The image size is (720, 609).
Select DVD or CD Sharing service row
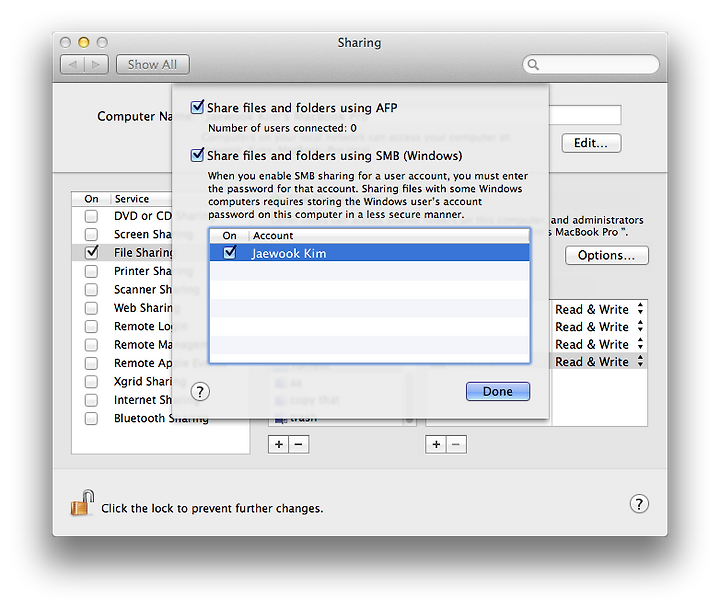point(123,216)
